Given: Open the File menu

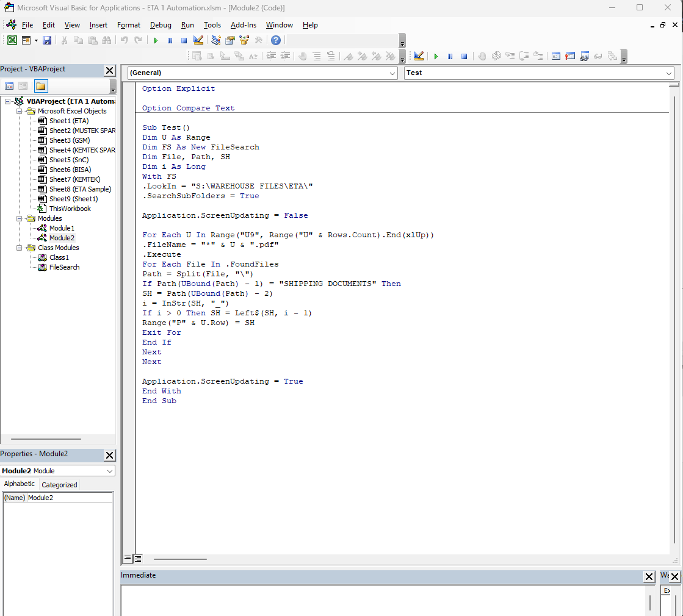Looking at the screenshot, I should (x=27, y=25).
